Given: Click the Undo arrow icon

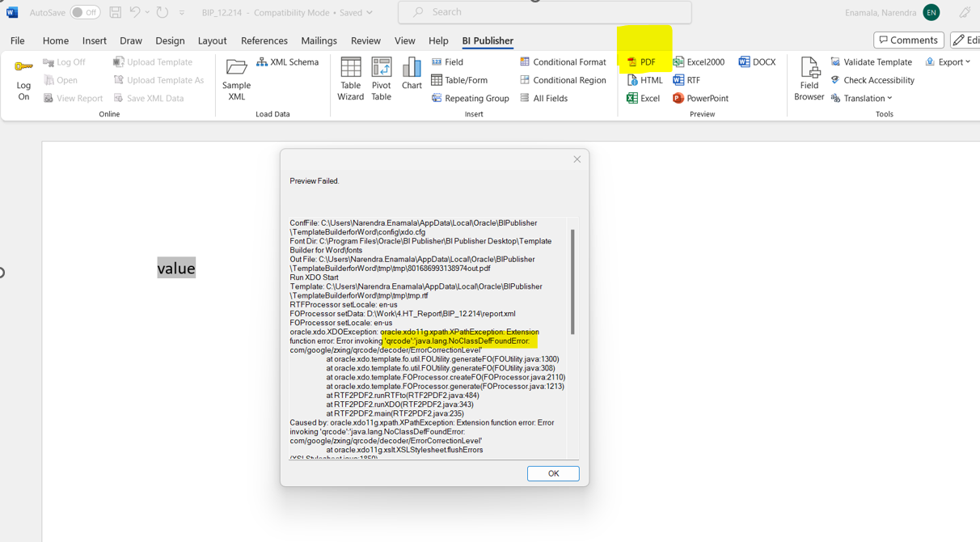Looking at the screenshot, I should 134,12.
